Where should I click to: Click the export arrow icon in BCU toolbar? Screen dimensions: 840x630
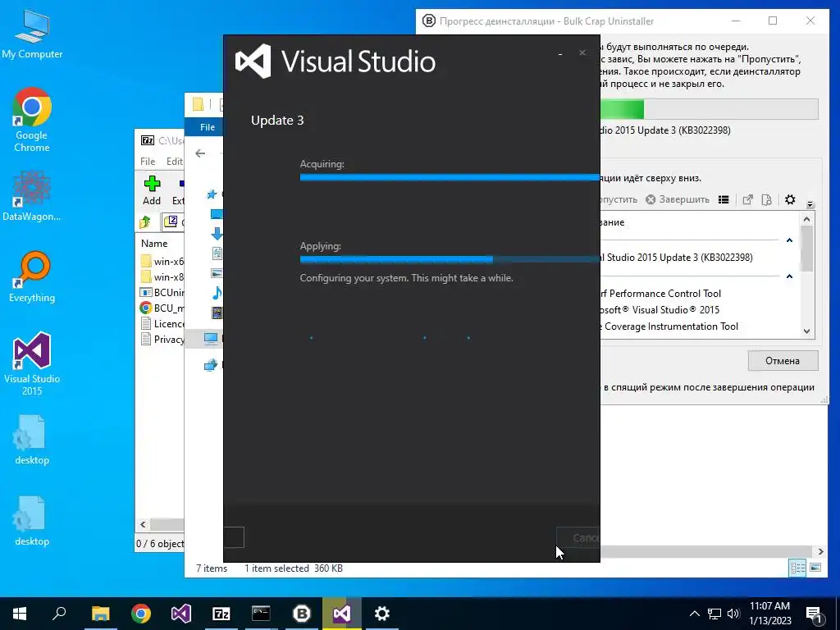pyautogui.click(x=747, y=200)
